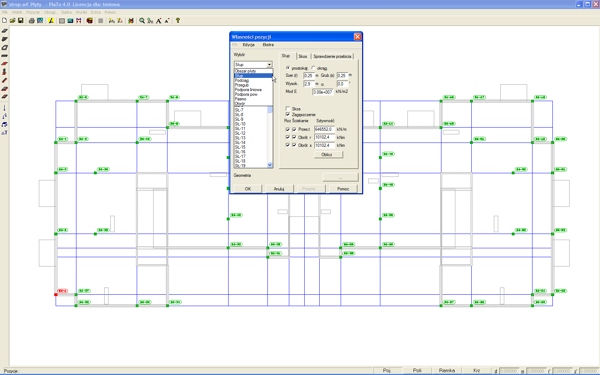Open the Widok menu in main window

tap(17, 12)
